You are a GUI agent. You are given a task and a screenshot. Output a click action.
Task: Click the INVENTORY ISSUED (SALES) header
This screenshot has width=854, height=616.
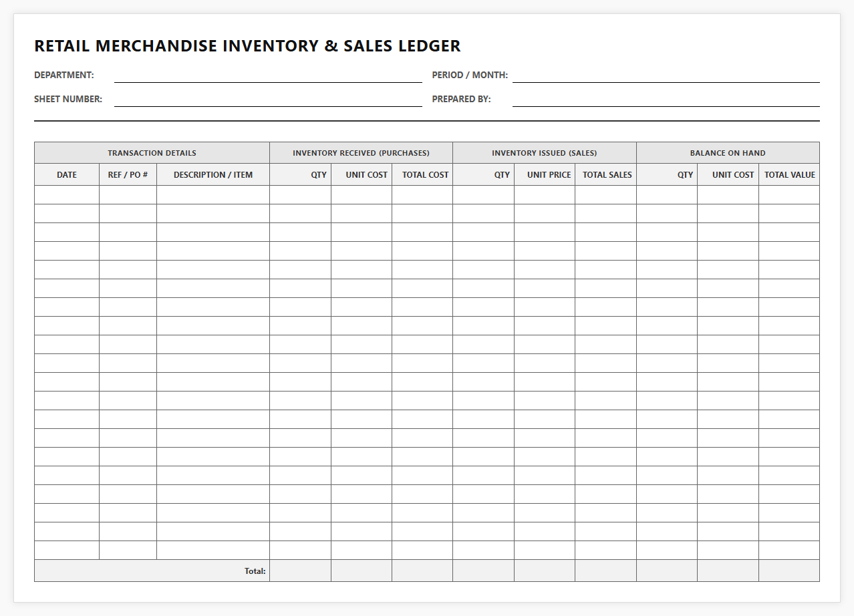(545, 153)
